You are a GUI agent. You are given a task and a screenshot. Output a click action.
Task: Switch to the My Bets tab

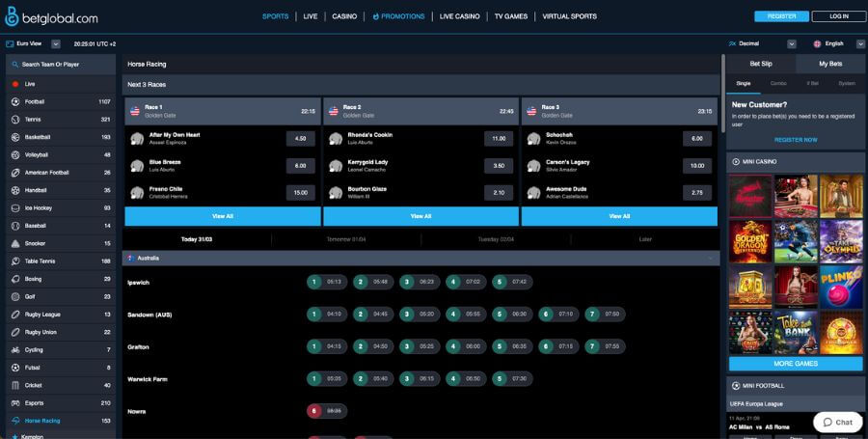coord(830,65)
